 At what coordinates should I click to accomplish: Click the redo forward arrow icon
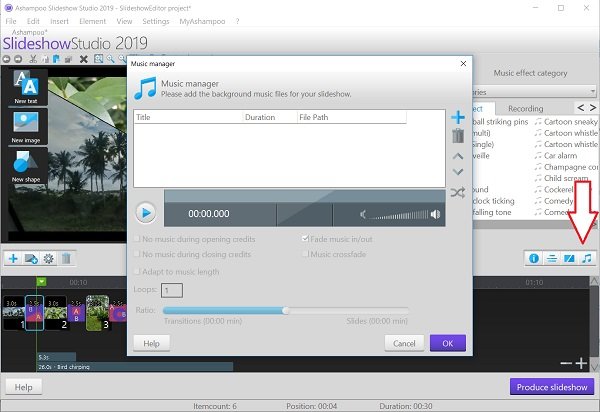point(18,59)
